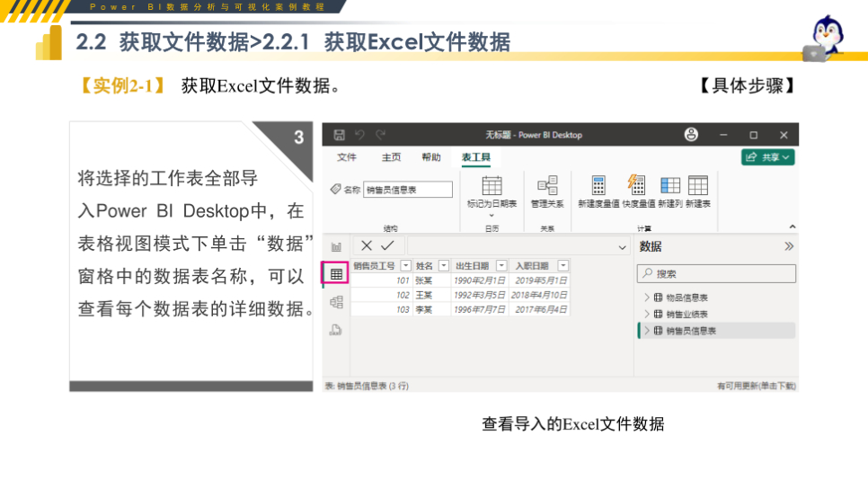Open 帮助 ribbon tab
868x489 pixels.
(430, 157)
